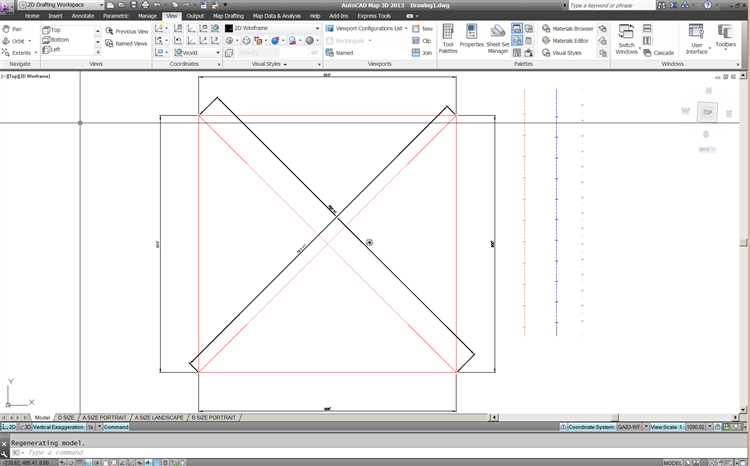Open the Named viewports dialog
Viewport: 750px width, 466px height.
[x=339, y=53]
